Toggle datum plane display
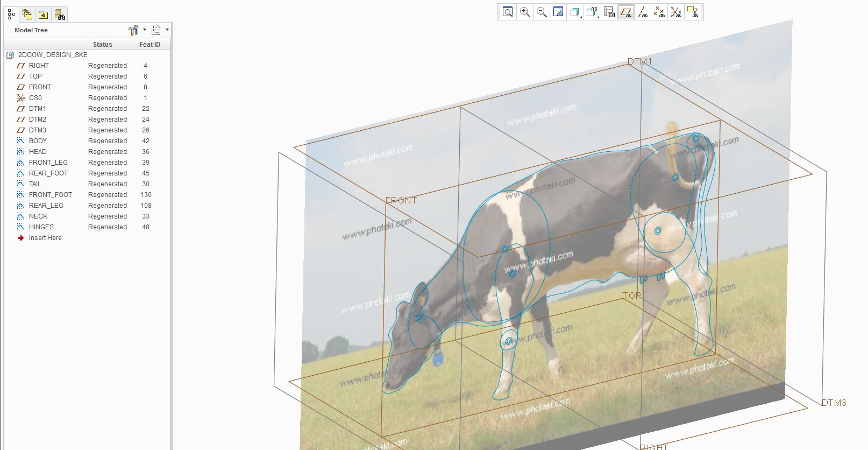 [626, 12]
